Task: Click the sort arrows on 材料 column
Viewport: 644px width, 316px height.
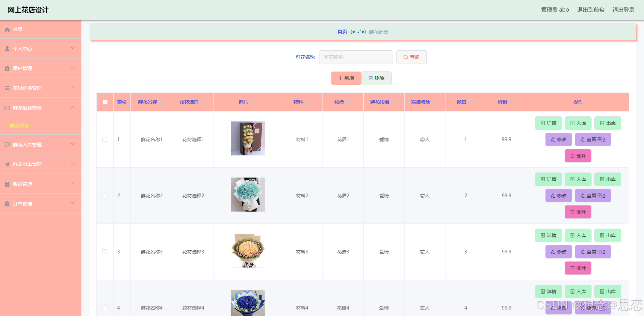Action: tap(307, 102)
